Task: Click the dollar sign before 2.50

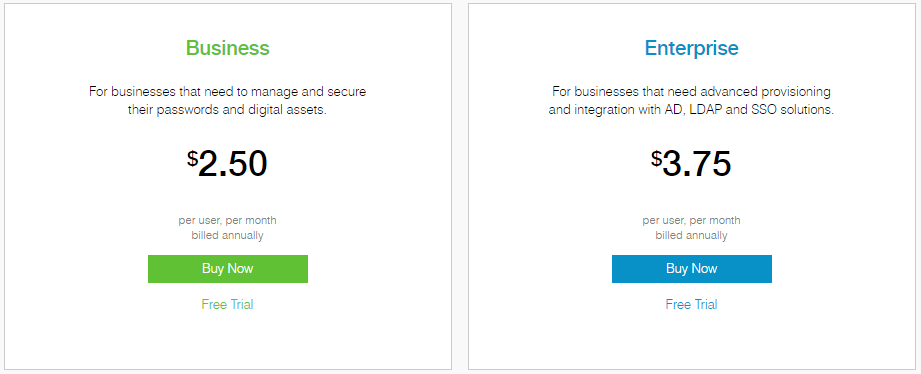Action: point(193,158)
